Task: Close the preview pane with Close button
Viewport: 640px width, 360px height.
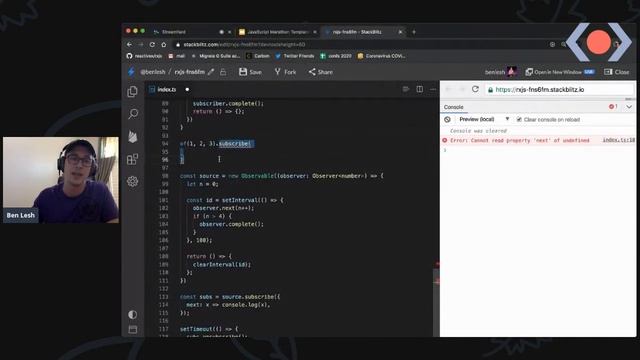Action: coord(617,72)
